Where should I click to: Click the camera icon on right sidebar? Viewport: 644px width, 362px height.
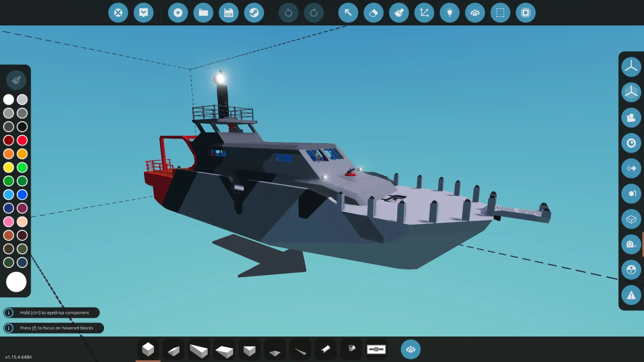(631, 118)
